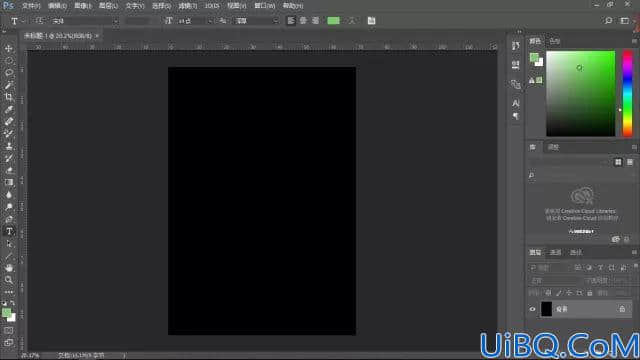Toggle Quick Mask mode icon
The height and width of the screenshot is (360, 640).
[x=9, y=330]
